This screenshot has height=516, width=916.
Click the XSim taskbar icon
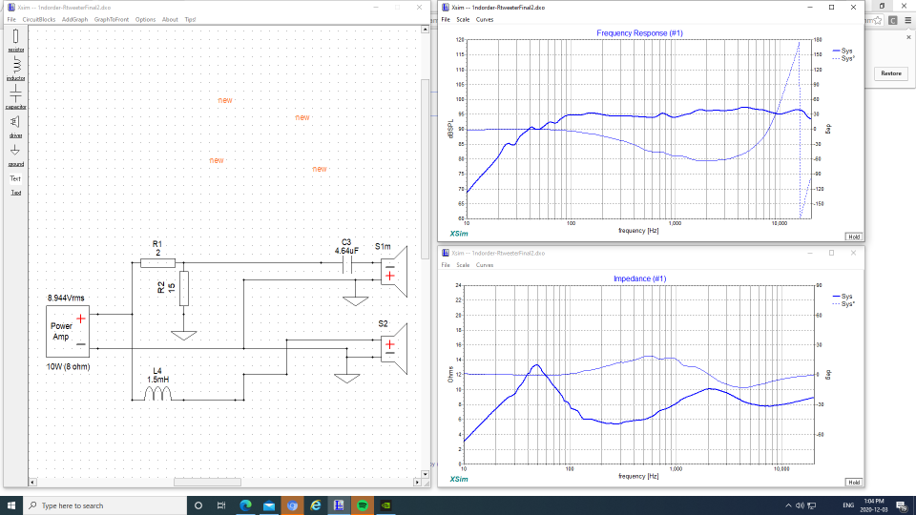[x=339, y=505]
